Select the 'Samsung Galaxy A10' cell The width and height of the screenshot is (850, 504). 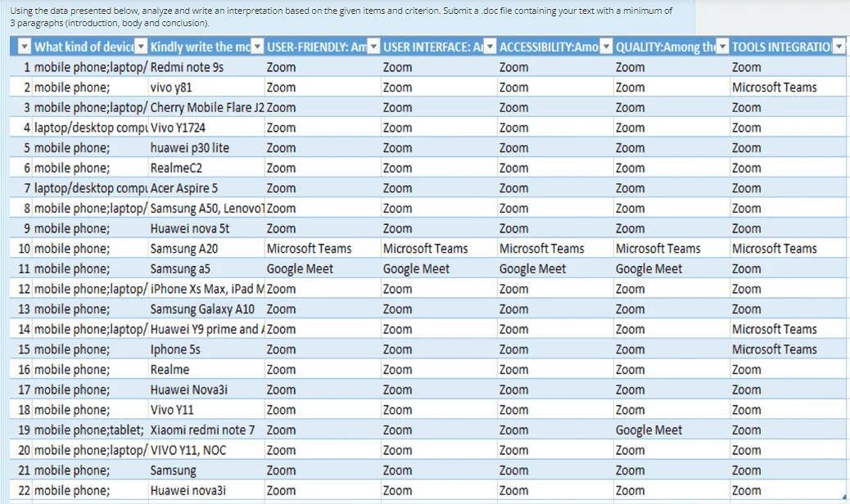206,309
